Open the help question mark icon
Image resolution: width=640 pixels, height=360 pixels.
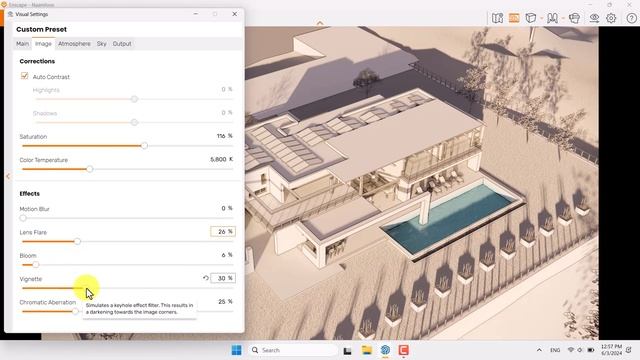click(x=631, y=18)
